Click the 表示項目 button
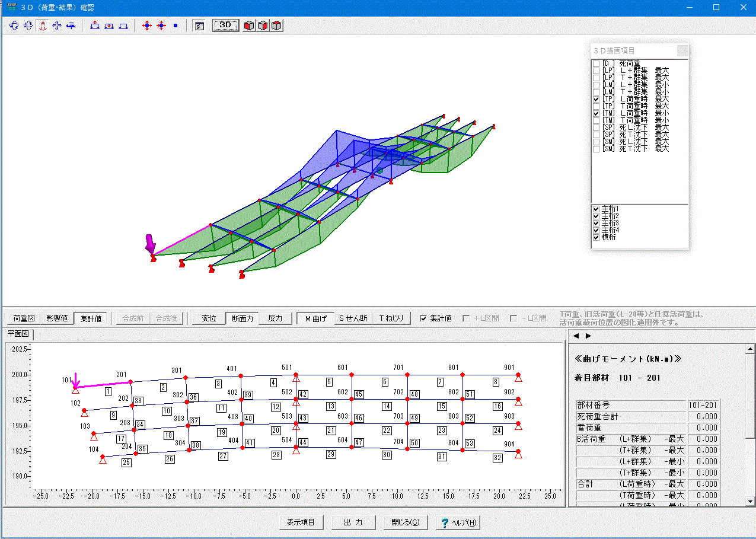 pos(301,522)
